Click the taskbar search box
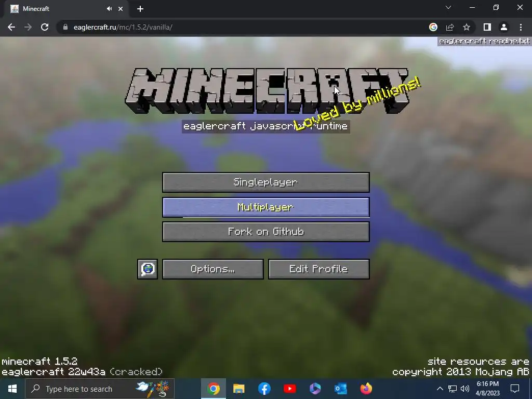The image size is (532, 399). click(x=100, y=389)
